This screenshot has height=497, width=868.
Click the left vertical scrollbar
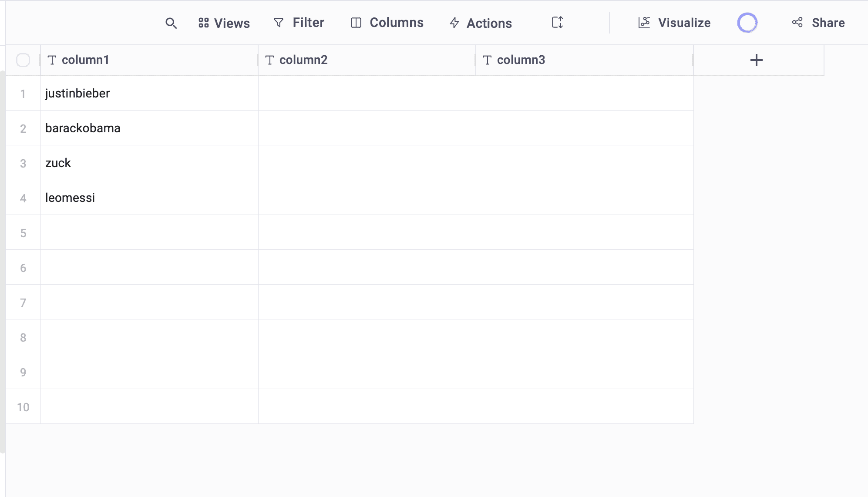click(3, 261)
